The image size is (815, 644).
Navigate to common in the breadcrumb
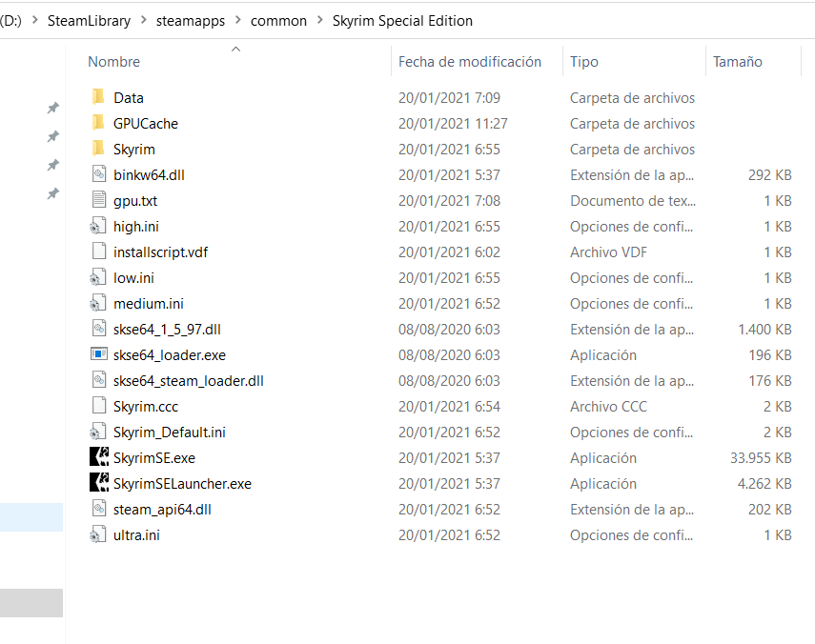coord(278,21)
